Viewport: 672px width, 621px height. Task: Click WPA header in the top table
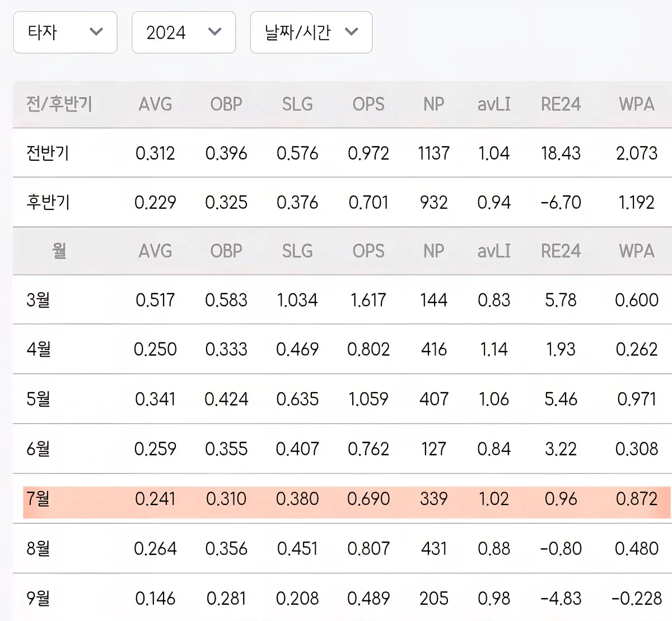tap(637, 104)
